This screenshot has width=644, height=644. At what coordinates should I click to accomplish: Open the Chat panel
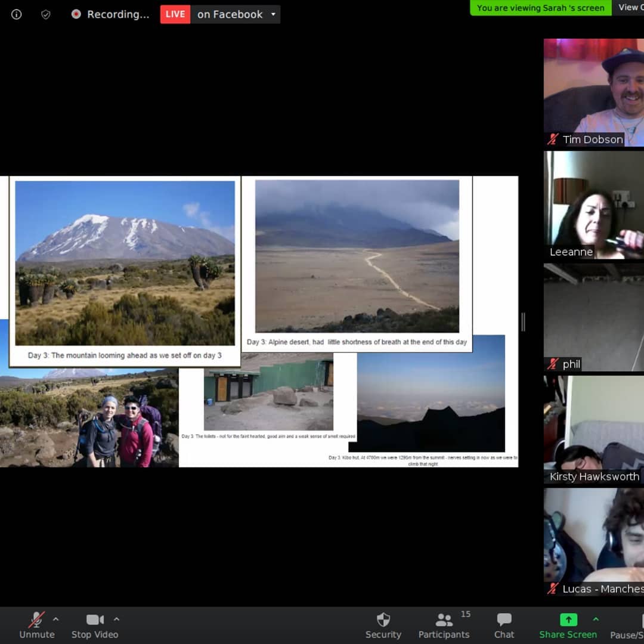click(504, 625)
